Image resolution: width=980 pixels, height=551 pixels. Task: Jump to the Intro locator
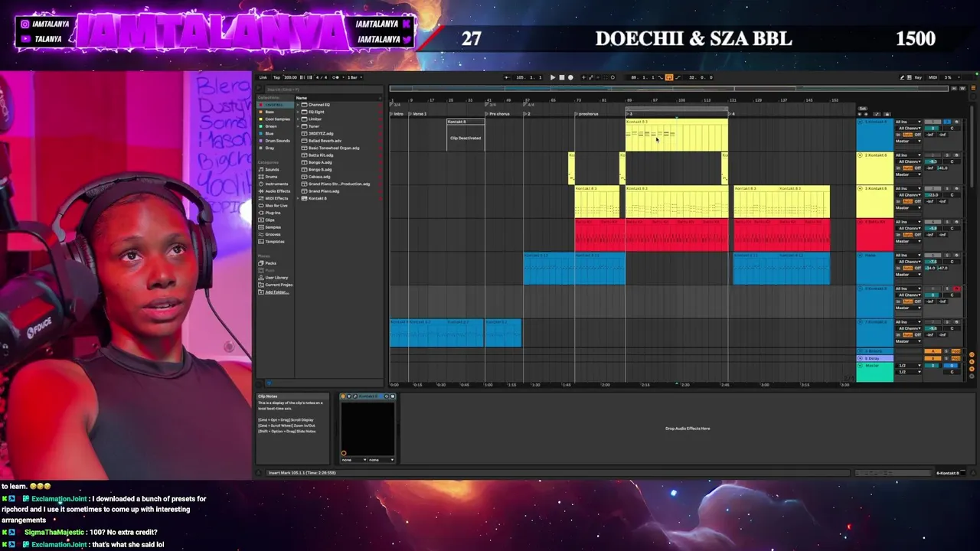[397, 114]
